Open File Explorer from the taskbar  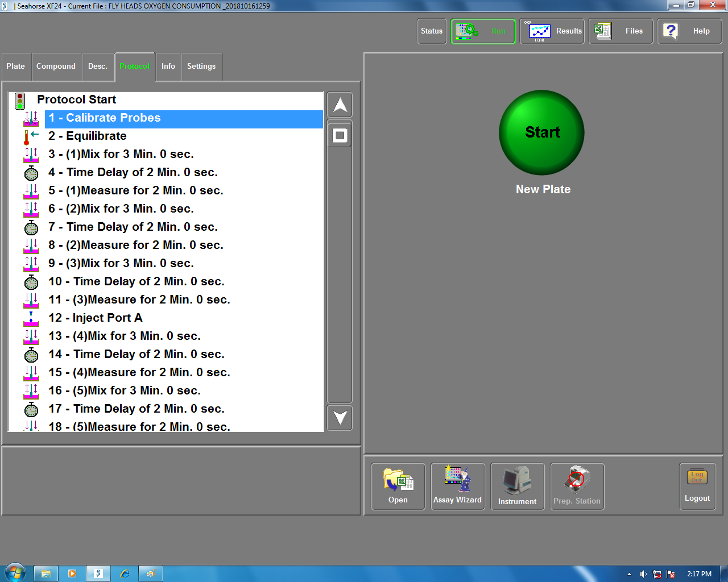(46, 573)
